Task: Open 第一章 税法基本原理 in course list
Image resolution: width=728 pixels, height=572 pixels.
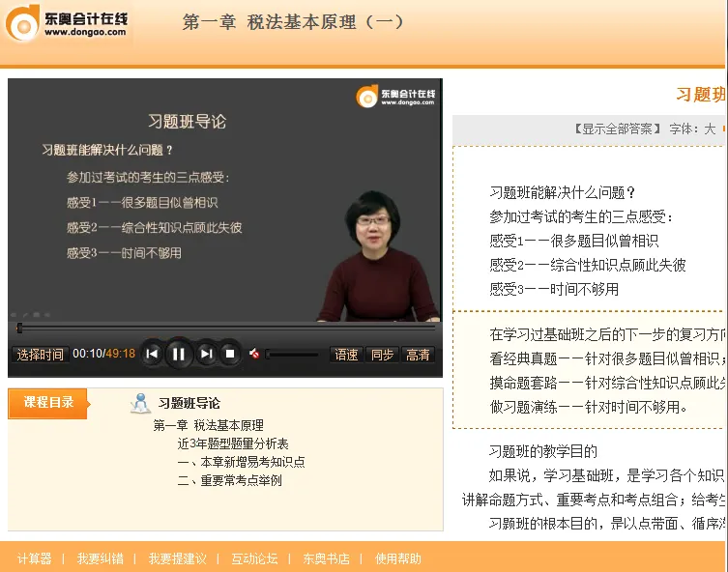Action: click(x=208, y=425)
